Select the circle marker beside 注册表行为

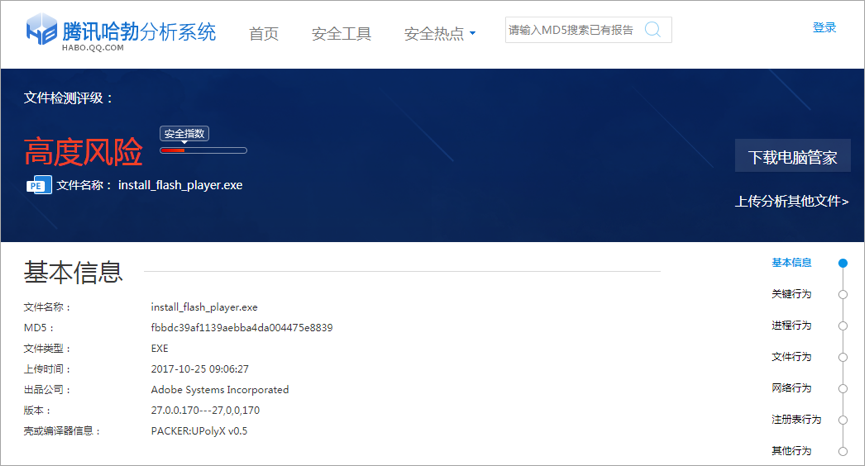tap(843, 420)
